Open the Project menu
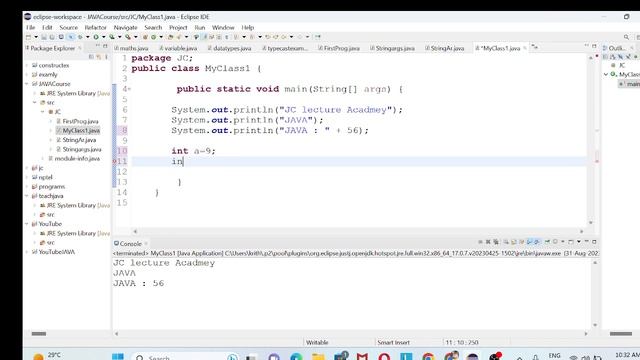The width and height of the screenshot is (640, 360). coord(178,27)
